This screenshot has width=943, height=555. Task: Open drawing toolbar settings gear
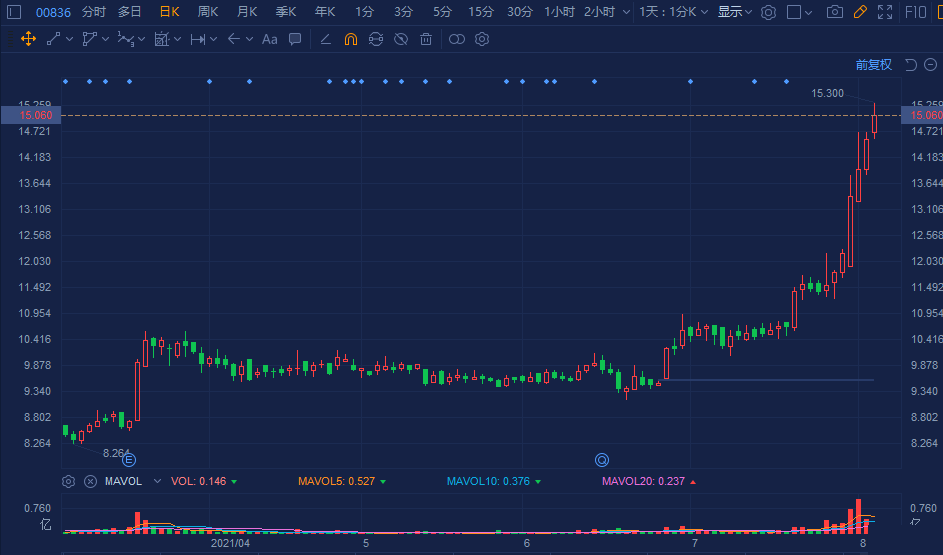[x=482, y=40]
